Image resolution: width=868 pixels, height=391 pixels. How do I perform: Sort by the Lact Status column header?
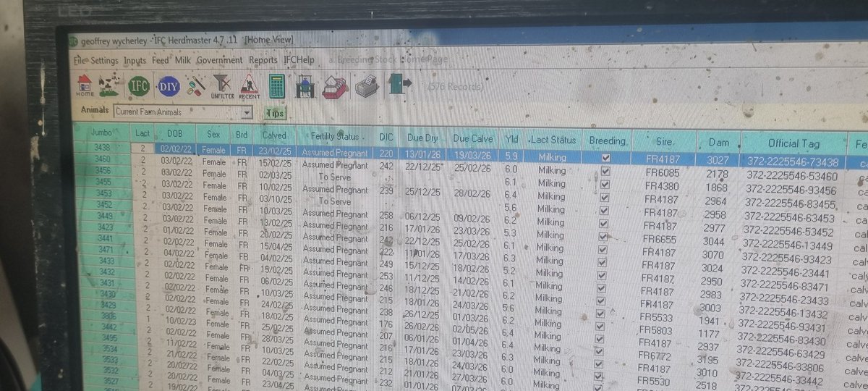(x=553, y=140)
